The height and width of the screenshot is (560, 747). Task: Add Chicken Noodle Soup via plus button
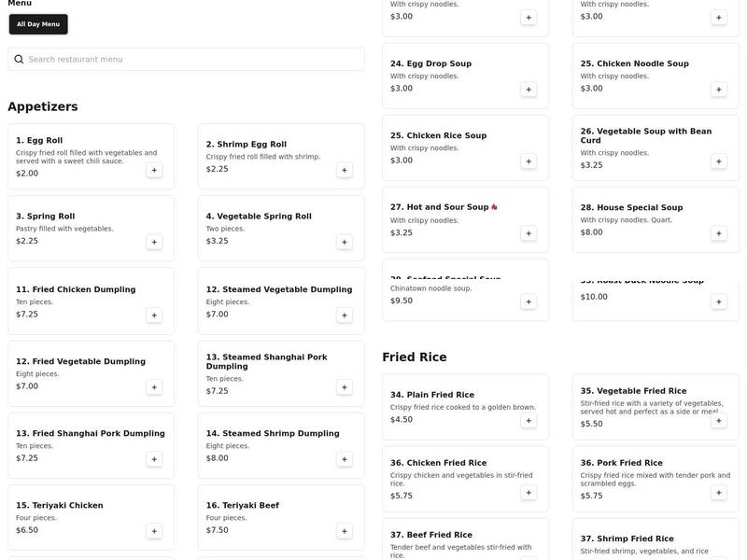718,90
